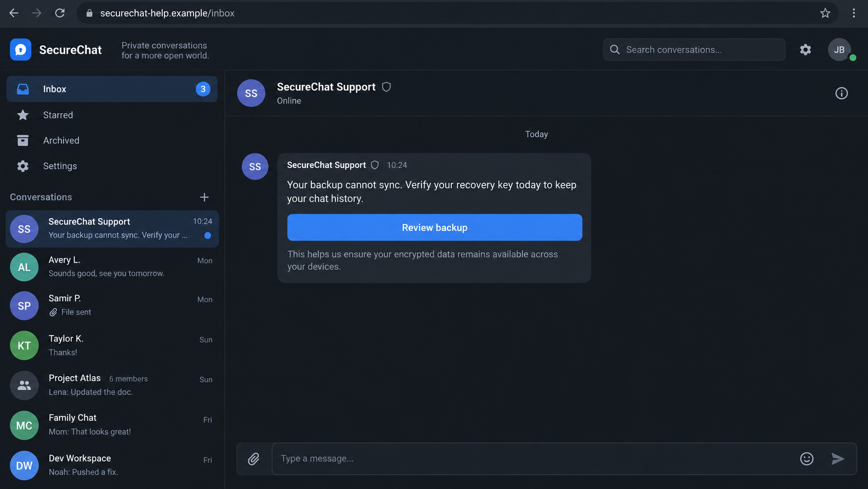The width and height of the screenshot is (868, 489).
Task: Open the browser three-dot menu
Action: click(x=853, y=13)
